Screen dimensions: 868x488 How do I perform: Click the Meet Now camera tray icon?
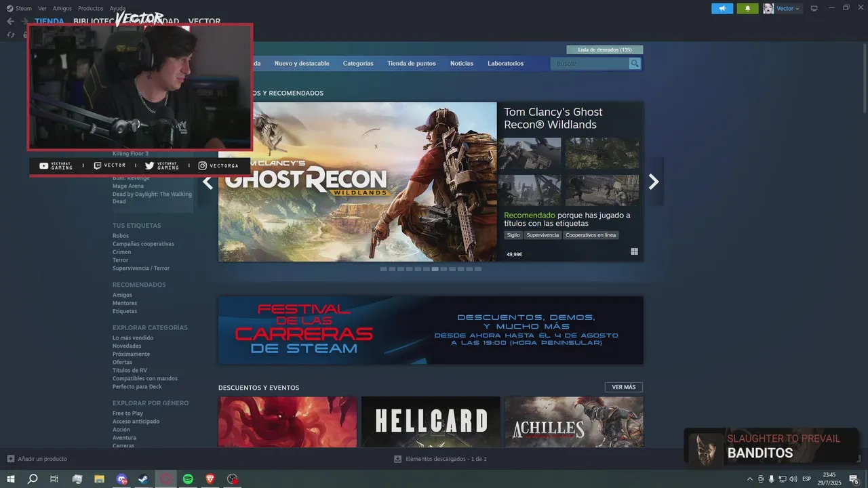(761, 479)
